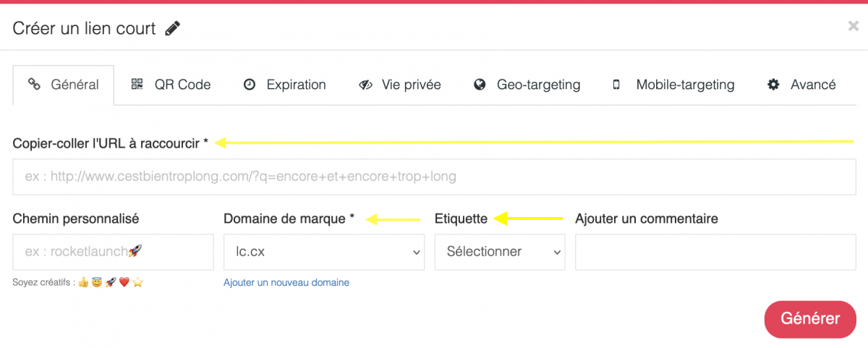
Task: Focus the URL à raccourcir input field
Action: (x=434, y=177)
